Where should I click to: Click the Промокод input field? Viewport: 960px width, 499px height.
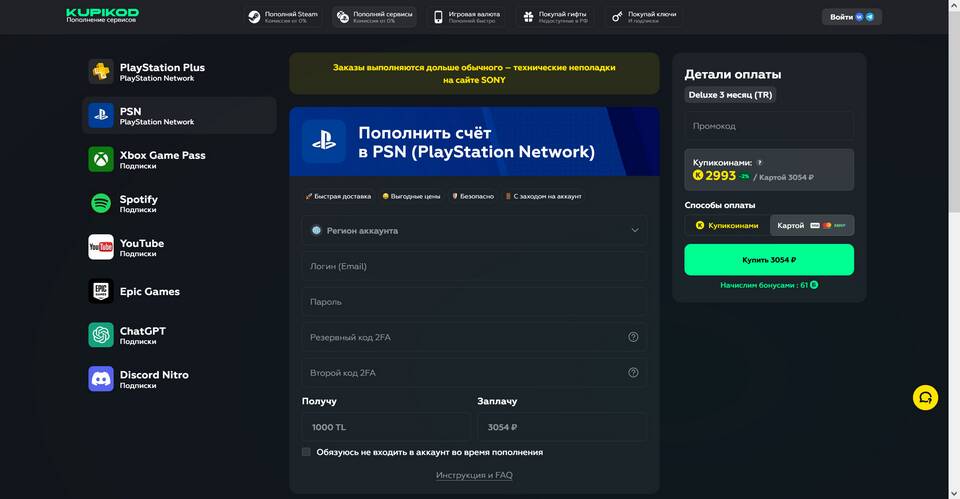click(768, 126)
